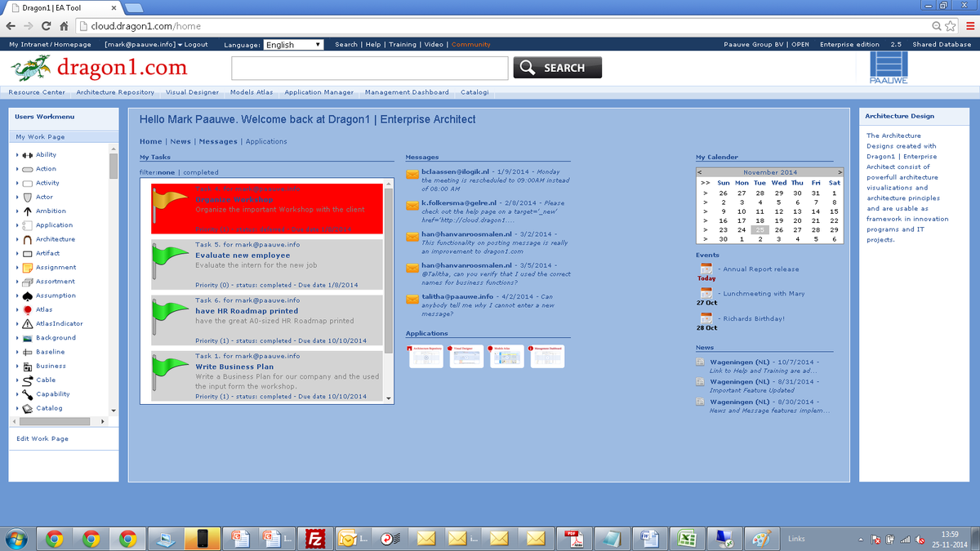The height and width of the screenshot is (551, 980).
Task: Open the mark@paauwe.info user dropdown
Action: pos(144,45)
